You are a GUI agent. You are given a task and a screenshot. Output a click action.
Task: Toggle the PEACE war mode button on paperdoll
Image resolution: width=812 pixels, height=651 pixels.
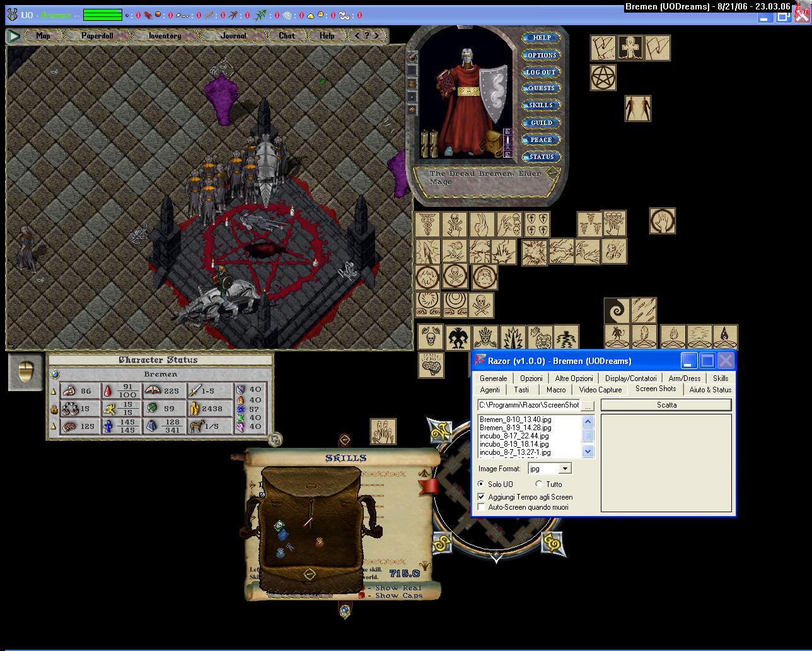click(x=541, y=139)
